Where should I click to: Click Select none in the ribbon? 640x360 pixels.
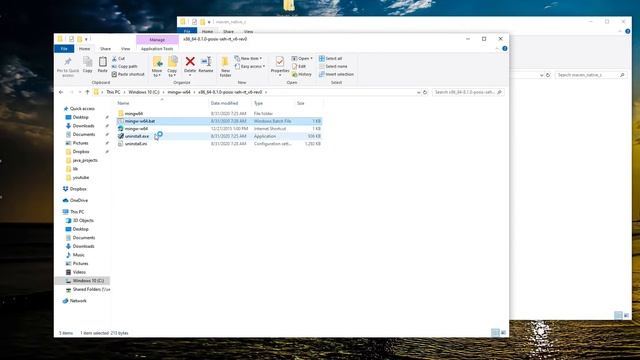pyautogui.click(x=333, y=67)
